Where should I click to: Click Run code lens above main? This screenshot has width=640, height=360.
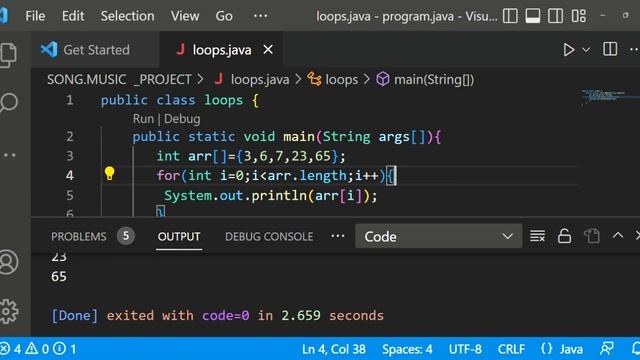coord(143,119)
